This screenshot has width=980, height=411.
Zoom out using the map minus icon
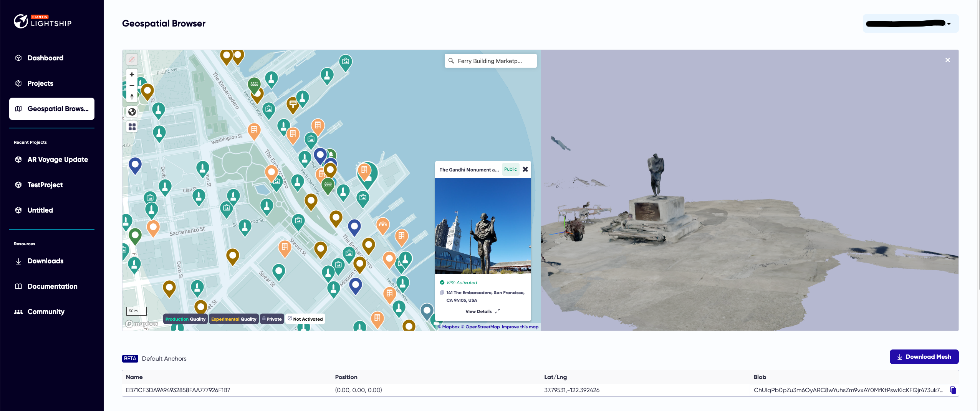tap(132, 85)
